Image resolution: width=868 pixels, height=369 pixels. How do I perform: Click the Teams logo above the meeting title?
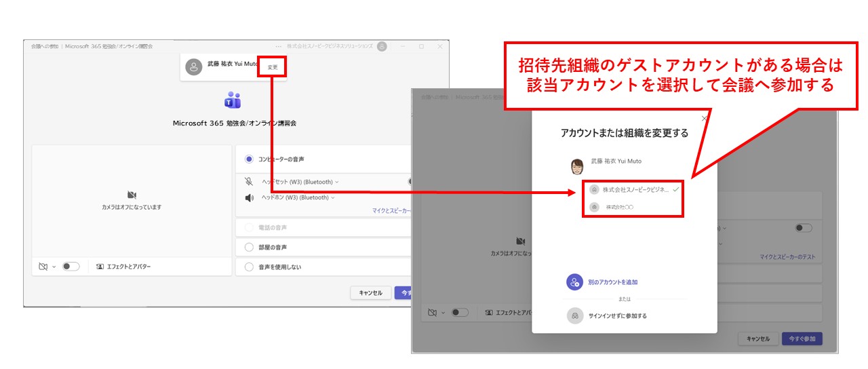click(x=233, y=100)
